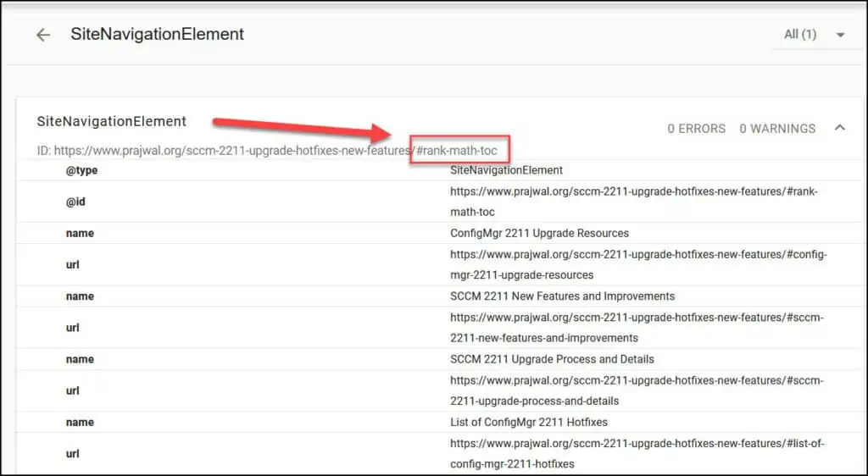Screen dimensions: 868x476
Task: Click the SiteNavigationElement page title
Action: pos(157,34)
